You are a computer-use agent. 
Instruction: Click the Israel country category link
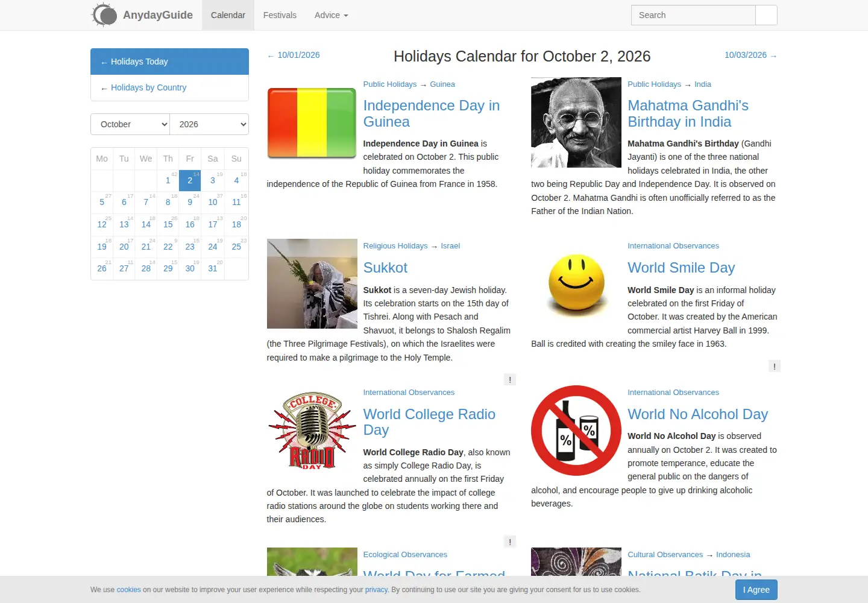(450, 246)
